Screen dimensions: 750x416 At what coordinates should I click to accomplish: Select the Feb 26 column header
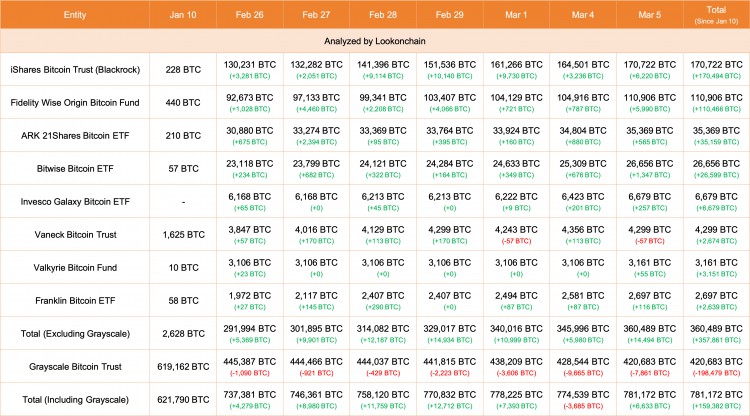pyautogui.click(x=249, y=15)
